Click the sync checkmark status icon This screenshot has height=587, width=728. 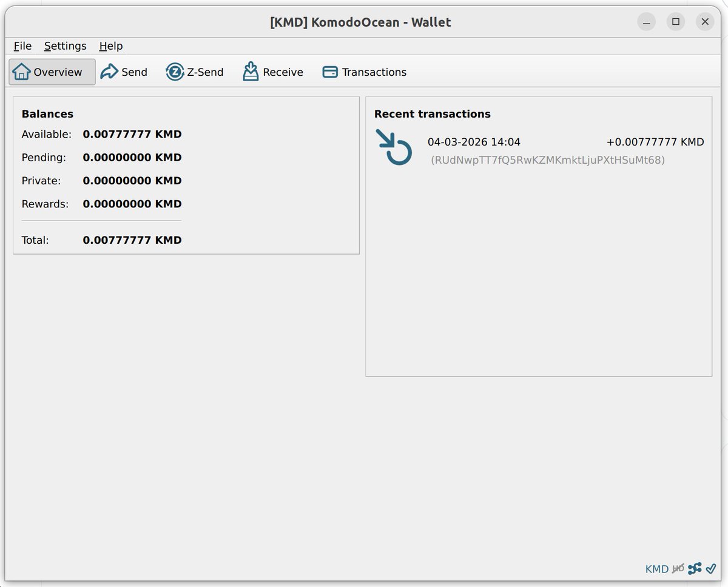pyautogui.click(x=711, y=568)
